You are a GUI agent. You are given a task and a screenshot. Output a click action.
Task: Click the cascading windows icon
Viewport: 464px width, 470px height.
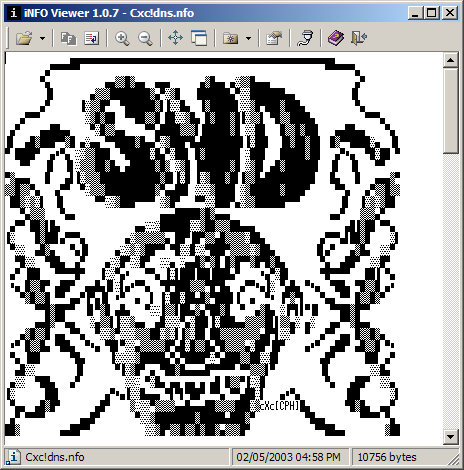pos(199,38)
